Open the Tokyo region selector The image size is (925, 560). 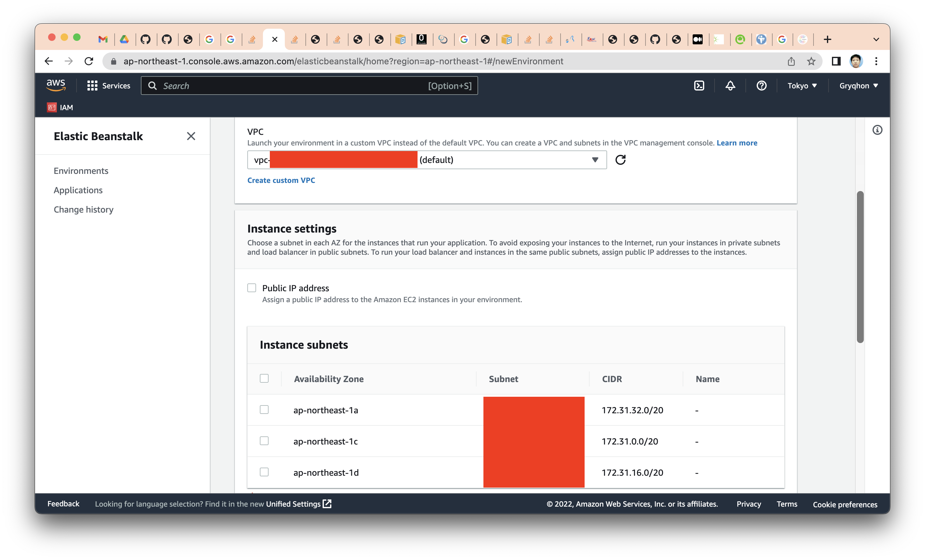[x=802, y=86]
